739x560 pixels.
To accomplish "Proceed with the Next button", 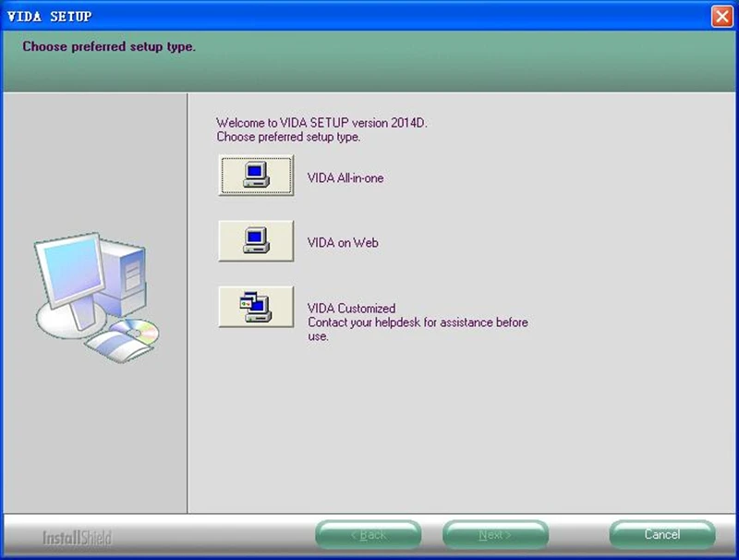I will coord(495,534).
